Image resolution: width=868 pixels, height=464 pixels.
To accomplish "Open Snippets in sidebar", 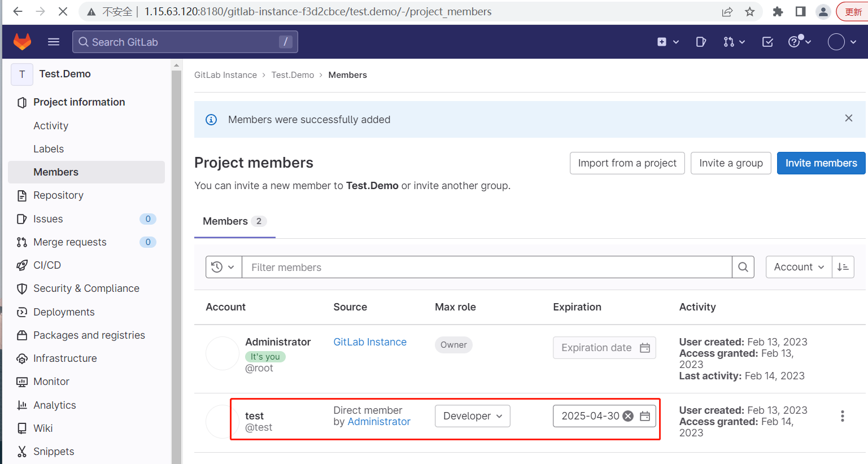I will [54, 452].
